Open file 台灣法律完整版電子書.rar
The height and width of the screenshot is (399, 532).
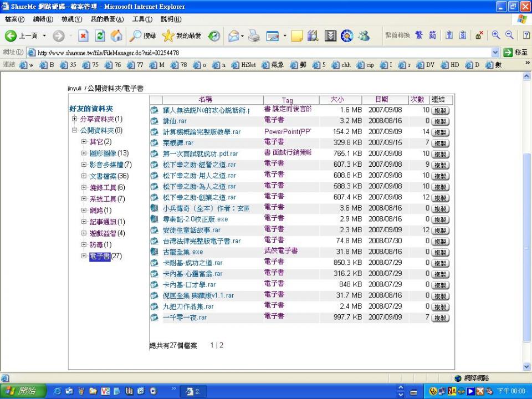tap(202, 241)
